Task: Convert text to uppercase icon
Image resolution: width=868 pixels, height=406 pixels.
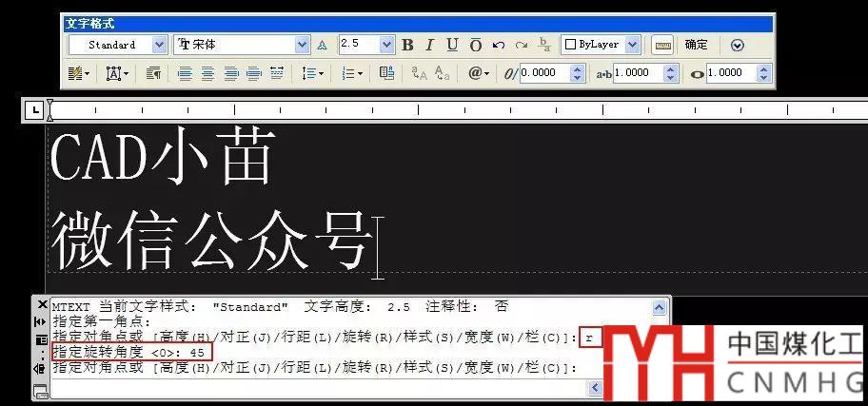Action: tap(419, 73)
